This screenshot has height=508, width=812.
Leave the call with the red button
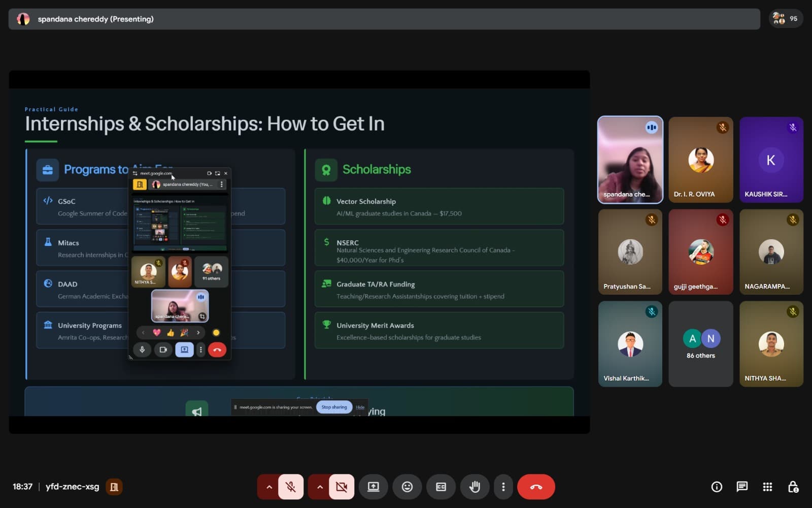tap(536, 487)
